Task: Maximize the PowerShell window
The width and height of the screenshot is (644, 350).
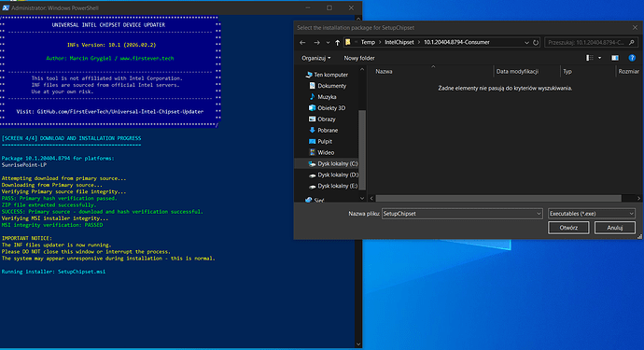Action: pyautogui.click(x=329, y=7)
